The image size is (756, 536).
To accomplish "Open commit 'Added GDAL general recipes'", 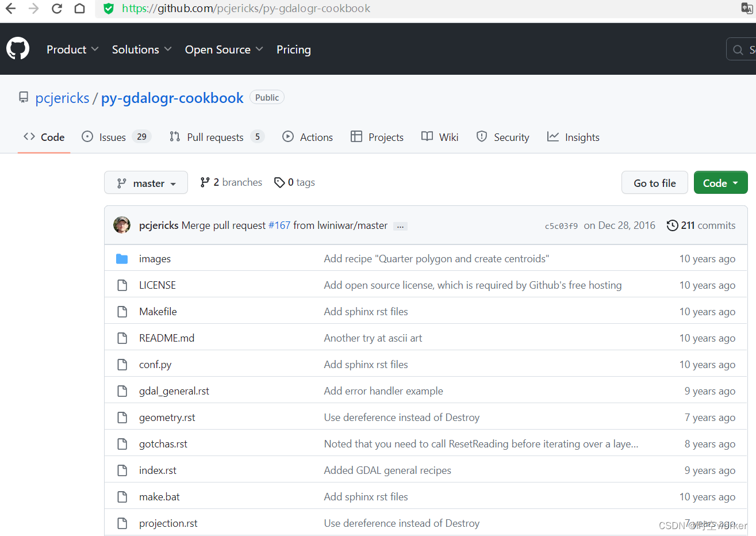I will tap(387, 470).
